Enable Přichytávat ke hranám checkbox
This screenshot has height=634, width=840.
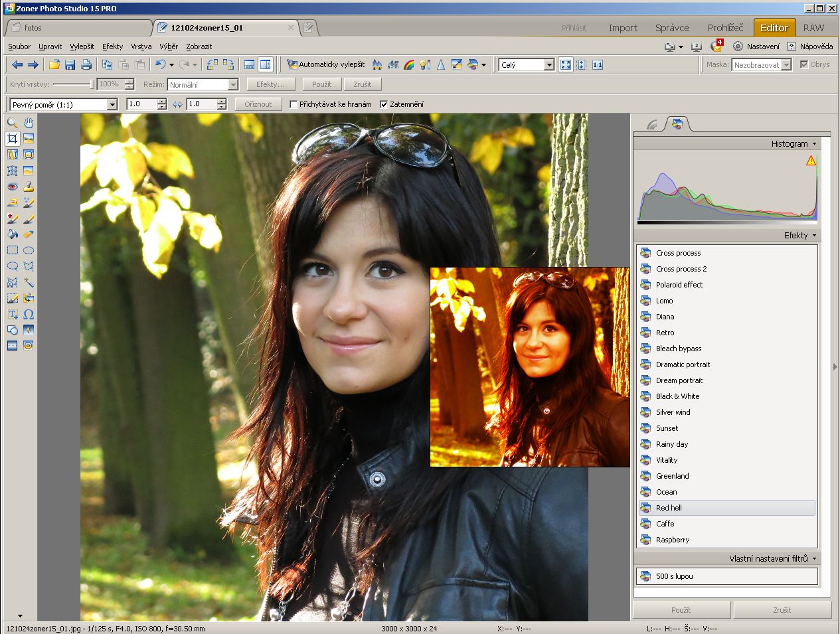(x=294, y=104)
